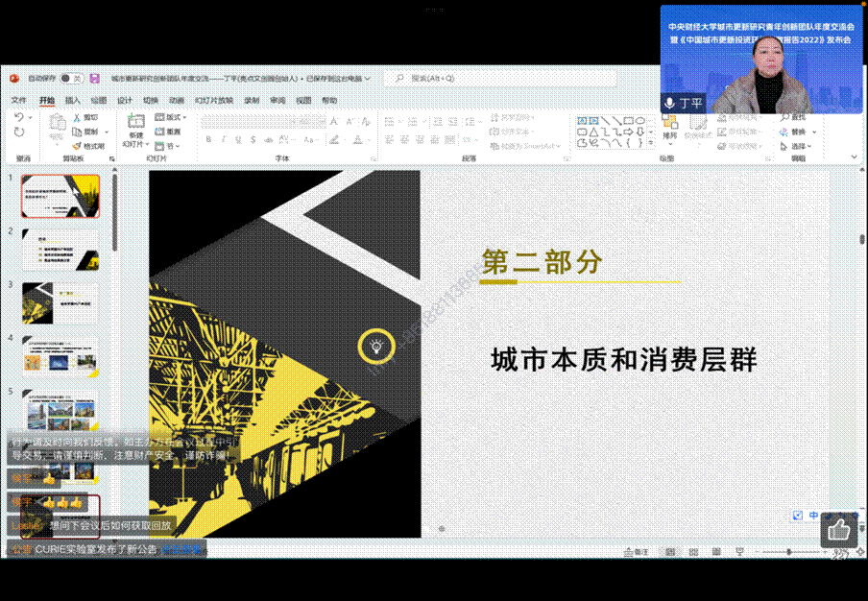Open the Insert (插入) ribbon tab
The width and height of the screenshot is (868, 601).
pos(73,100)
